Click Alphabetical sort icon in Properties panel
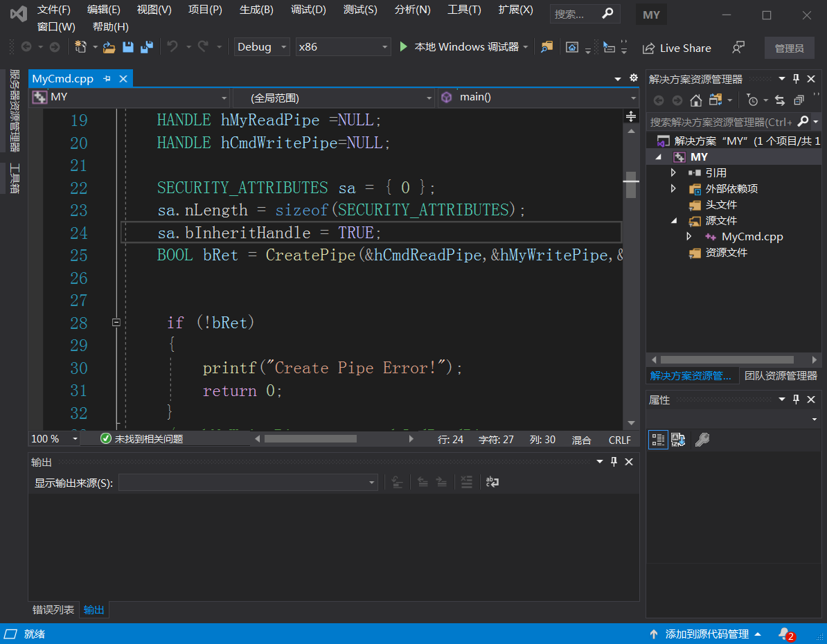 tap(678, 439)
